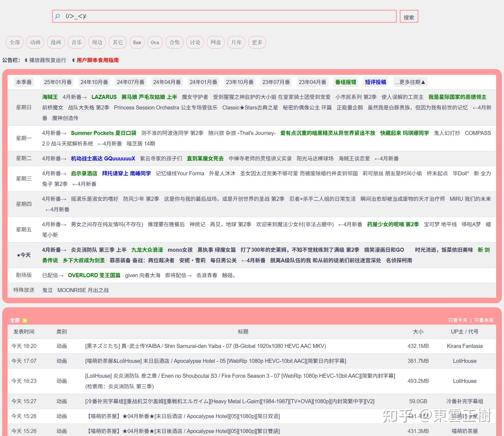Open the 片库 category
The width and height of the screenshot is (504, 436).
click(236, 42)
